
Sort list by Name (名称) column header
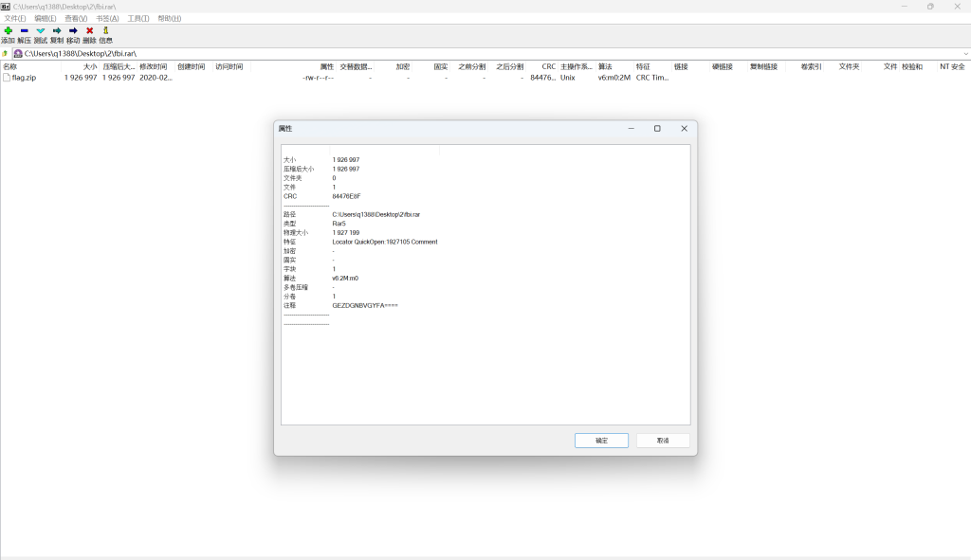(x=10, y=66)
